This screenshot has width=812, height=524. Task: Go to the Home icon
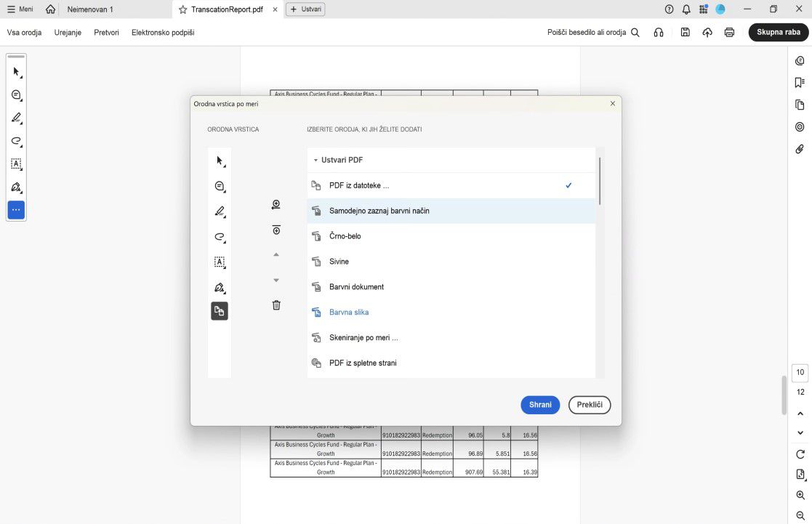(50, 9)
